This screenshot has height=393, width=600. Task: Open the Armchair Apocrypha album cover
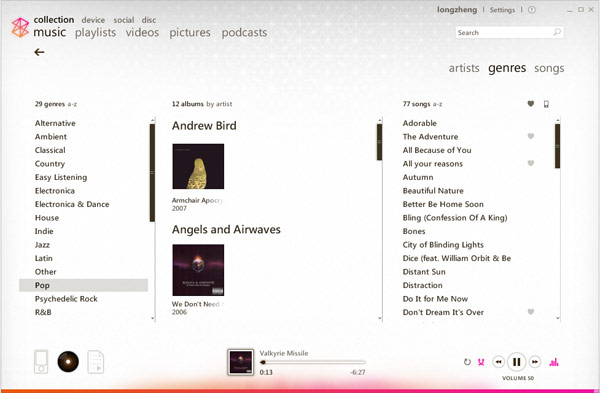(198, 166)
